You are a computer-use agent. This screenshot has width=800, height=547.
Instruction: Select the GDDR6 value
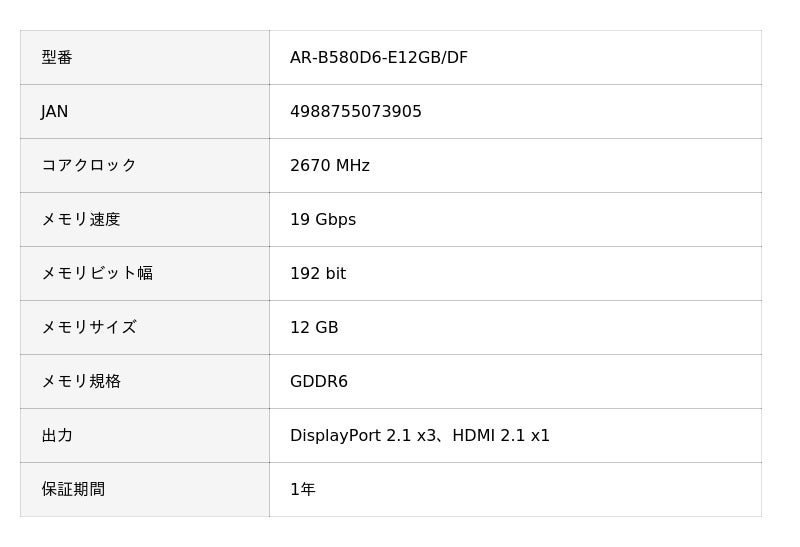pyautogui.click(x=318, y=382)
